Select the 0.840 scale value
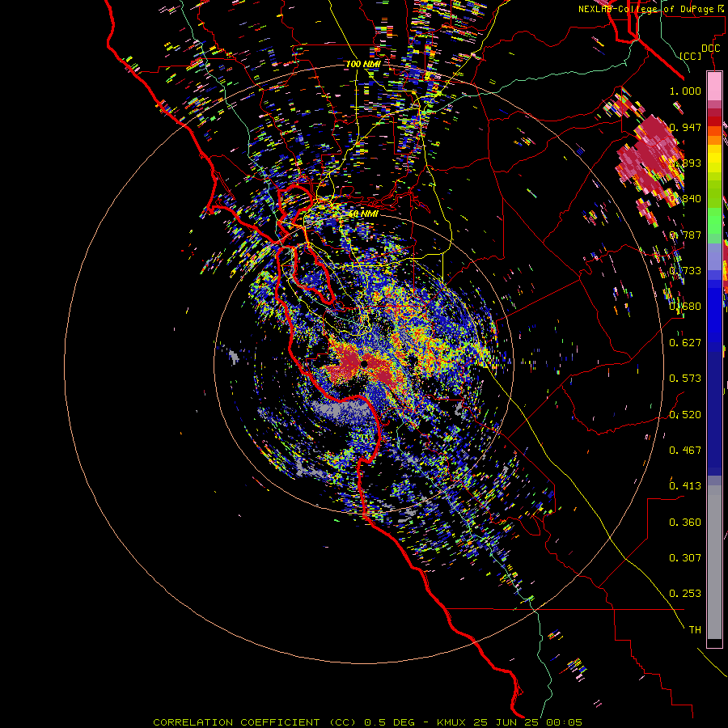728x728 pixels. click(685, 199)
